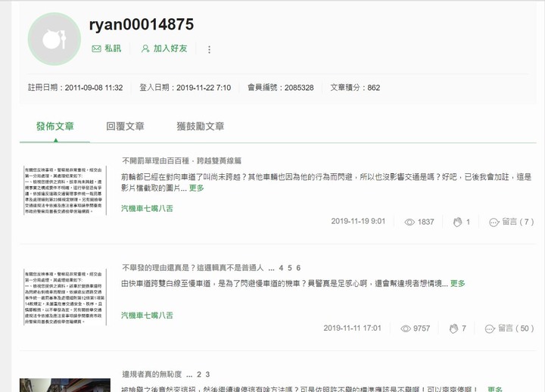
Task: Open thumbnail of the 跨越雙黃線篇 post
Action: (65, 190)
